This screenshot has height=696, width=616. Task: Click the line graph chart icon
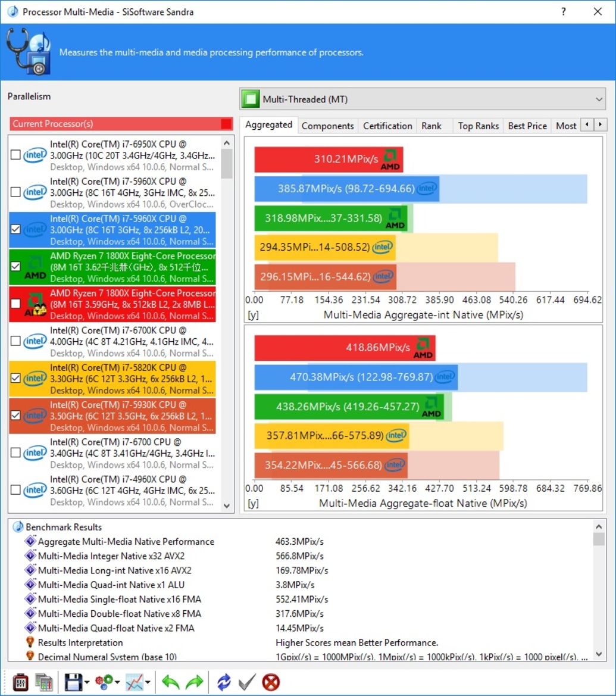(135, 682)
